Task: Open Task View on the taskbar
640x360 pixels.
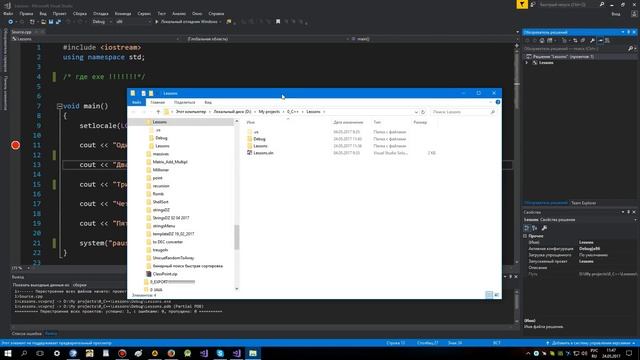Action: click(40, 353)
